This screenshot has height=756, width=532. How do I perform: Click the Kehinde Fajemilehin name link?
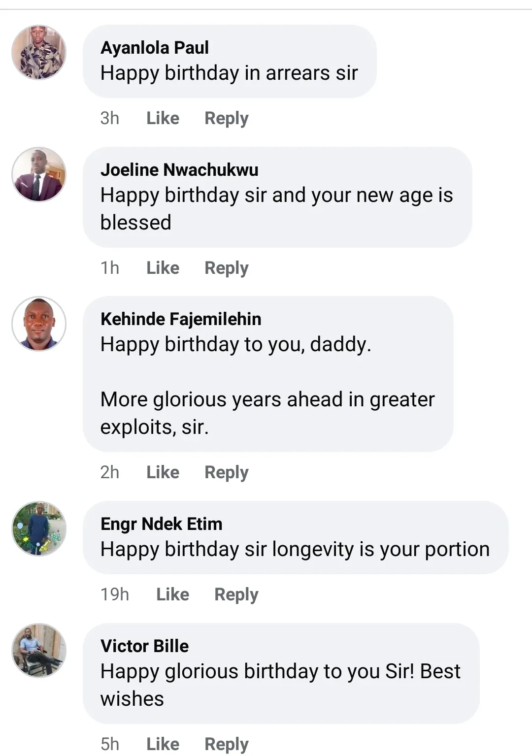181,319
